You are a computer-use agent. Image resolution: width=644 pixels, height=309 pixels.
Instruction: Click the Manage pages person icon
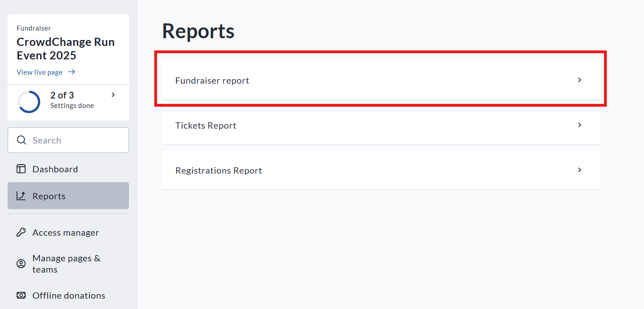pos(21,264)
